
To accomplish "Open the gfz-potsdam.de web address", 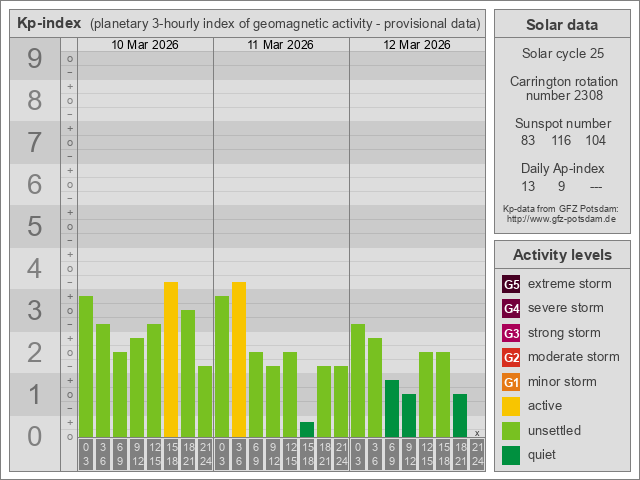I will (x=561, y=218).
